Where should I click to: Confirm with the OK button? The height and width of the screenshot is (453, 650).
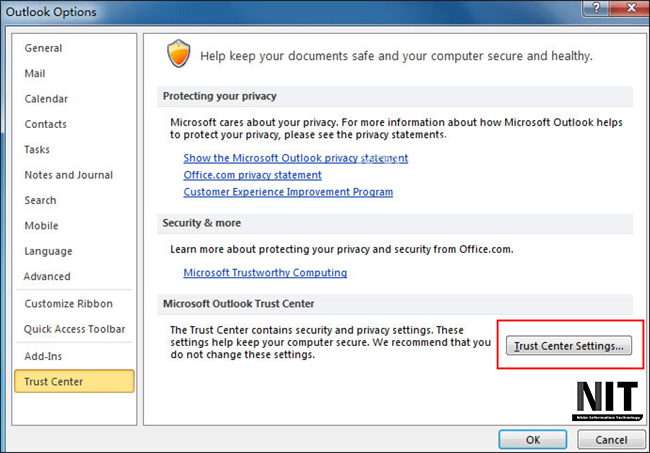click(x=533, y=440)
